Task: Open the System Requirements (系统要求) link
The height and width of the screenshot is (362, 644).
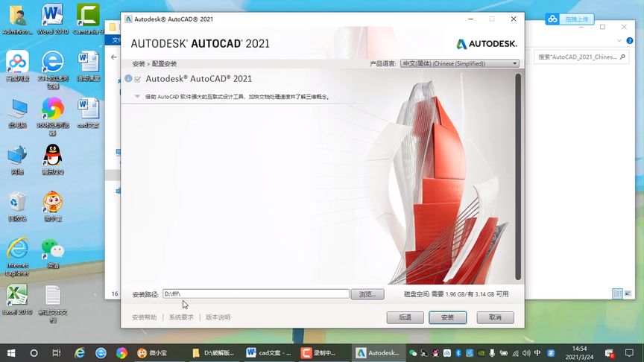Action: tap(181, 317)
